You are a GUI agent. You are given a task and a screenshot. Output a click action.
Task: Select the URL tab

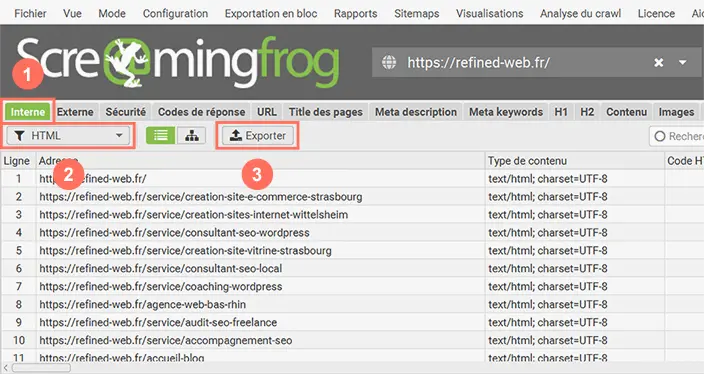pos(267,112)
